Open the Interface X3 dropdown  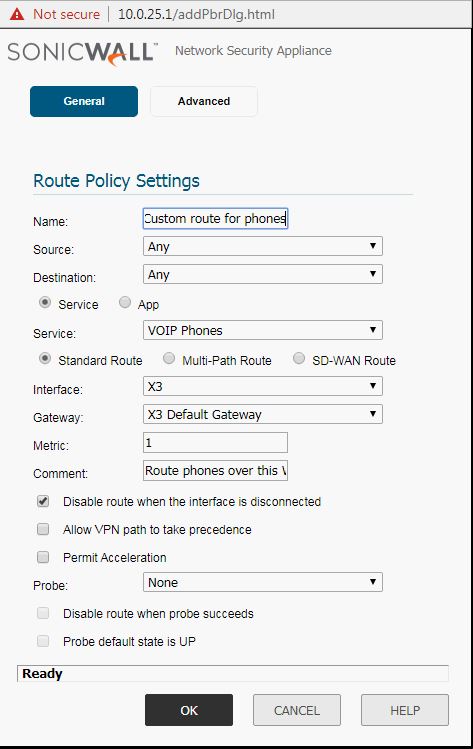point(263,386)
